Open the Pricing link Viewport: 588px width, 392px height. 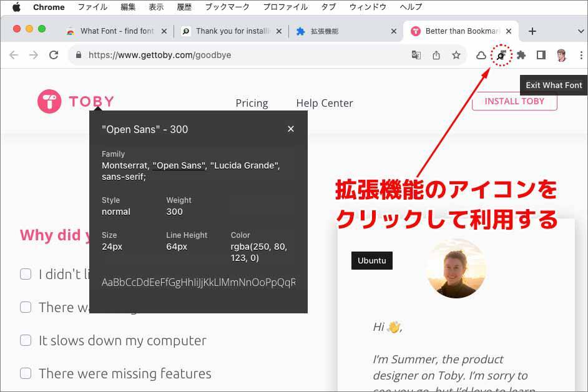[x=252, y=103]
